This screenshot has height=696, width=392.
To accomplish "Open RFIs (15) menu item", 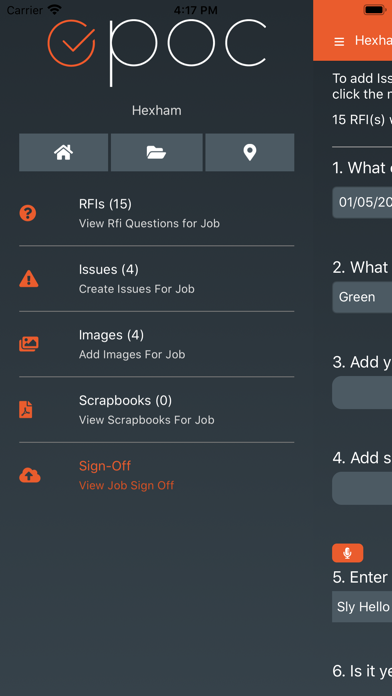I will tap(156, 214).
